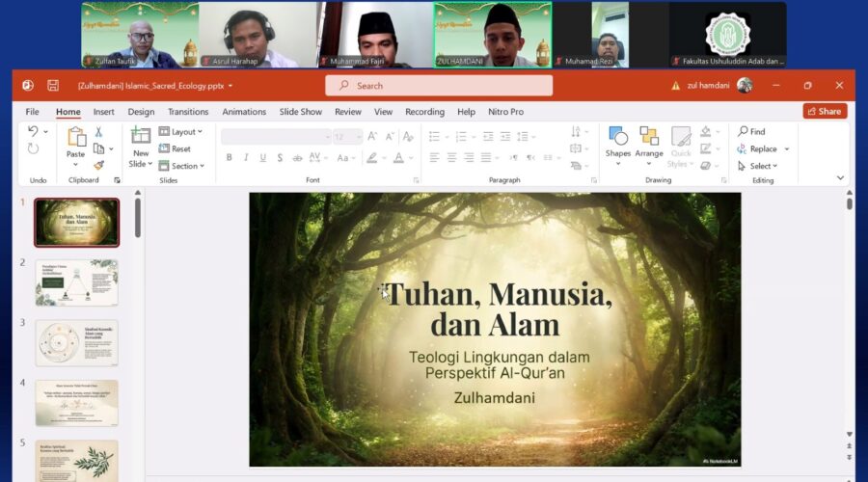The height and width of the screenshot is (482, 868).
Task: Open the Arrange objects tool
Action: click(x=649, y=141)
